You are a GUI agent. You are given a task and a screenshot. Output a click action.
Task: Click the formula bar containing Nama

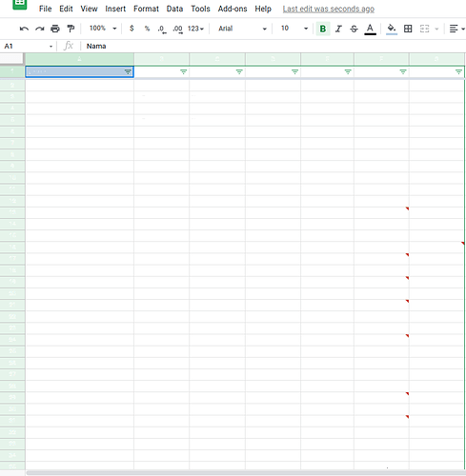click(274, 47)
